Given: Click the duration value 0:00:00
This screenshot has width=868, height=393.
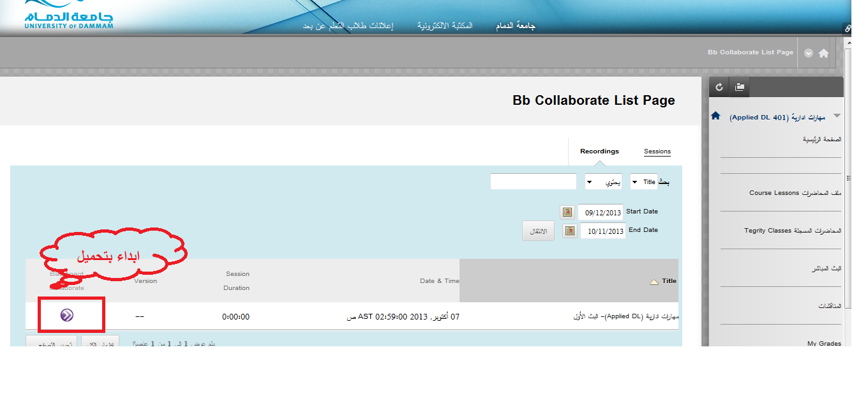Looking at the screenshot, I should click(236, 316).
